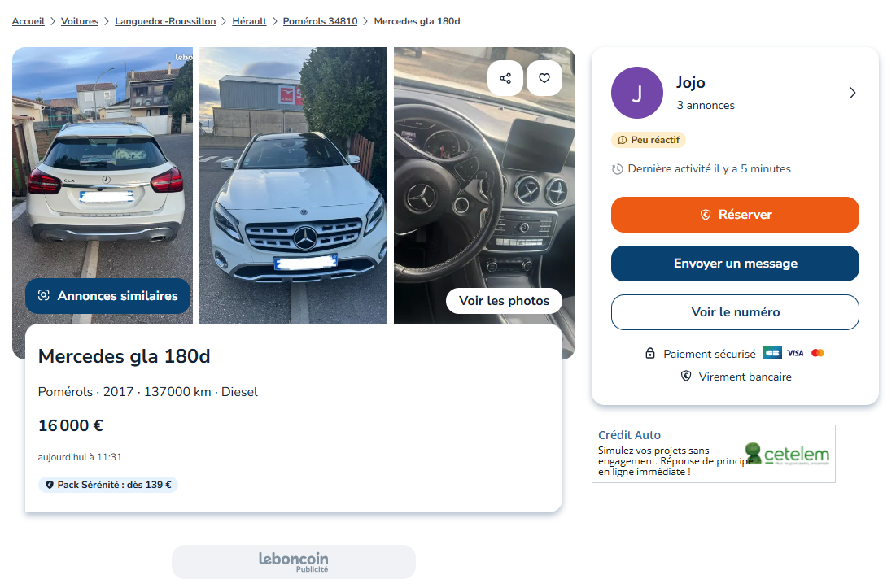
Task: Click the Cetelem Crédit Auto ad
Action: pyautogui.click(x=713, y=454)
